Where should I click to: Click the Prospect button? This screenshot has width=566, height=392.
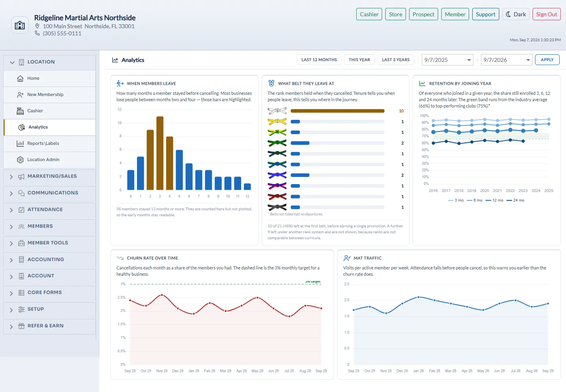click(423, 14)
